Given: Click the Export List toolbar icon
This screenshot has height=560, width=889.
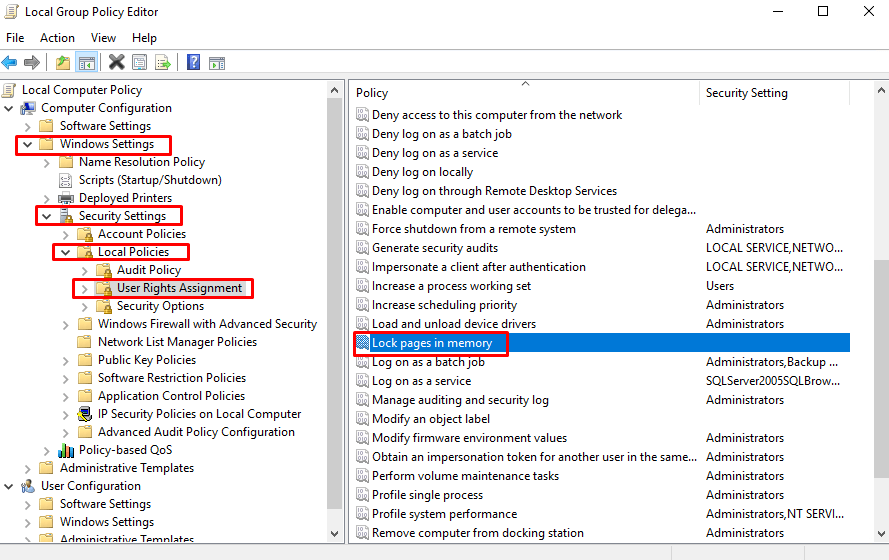Looking at the screenshot, I should (163, 62).
